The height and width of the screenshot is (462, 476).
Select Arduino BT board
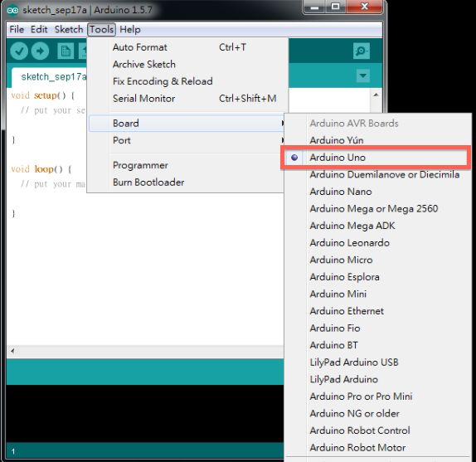click(377, 345)
